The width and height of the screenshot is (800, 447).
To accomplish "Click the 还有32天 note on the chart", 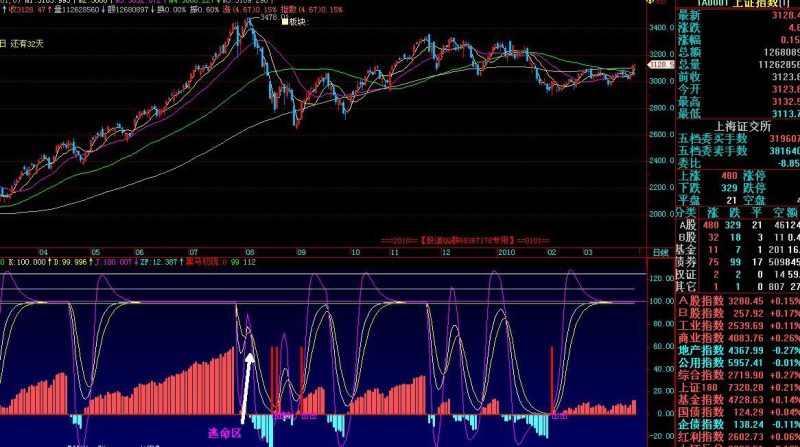I will (27, 44).
